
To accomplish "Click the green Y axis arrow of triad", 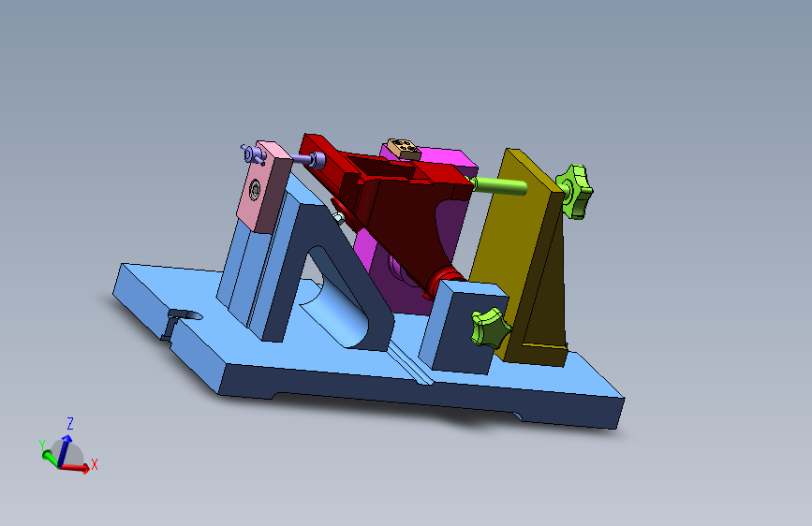I will click(x=51, y=458).
